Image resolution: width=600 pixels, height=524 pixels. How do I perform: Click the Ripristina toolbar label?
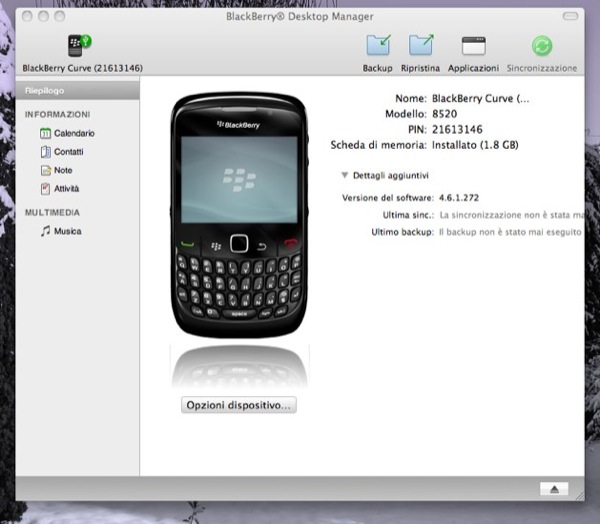point(421,68)
